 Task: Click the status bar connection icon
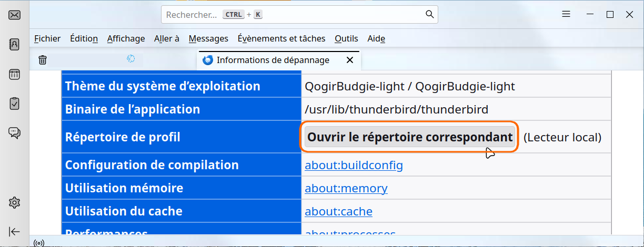[x=38, y=243]
